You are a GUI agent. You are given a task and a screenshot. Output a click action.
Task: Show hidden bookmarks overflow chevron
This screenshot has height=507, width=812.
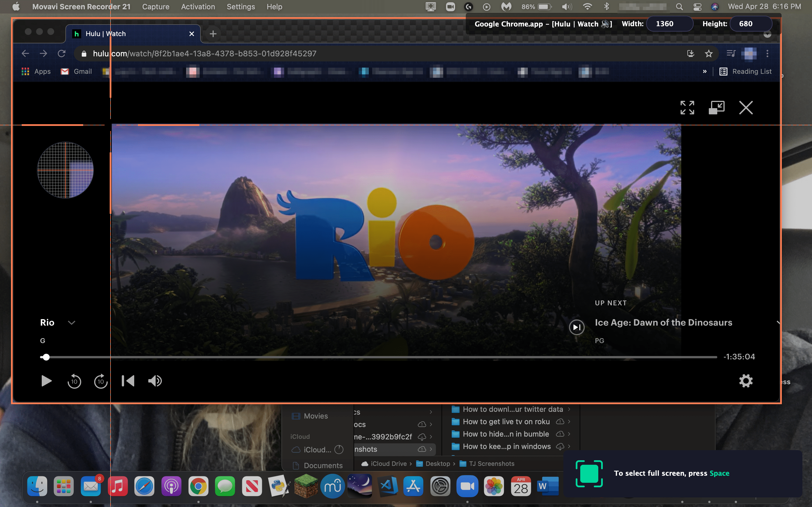click(705, 72)
